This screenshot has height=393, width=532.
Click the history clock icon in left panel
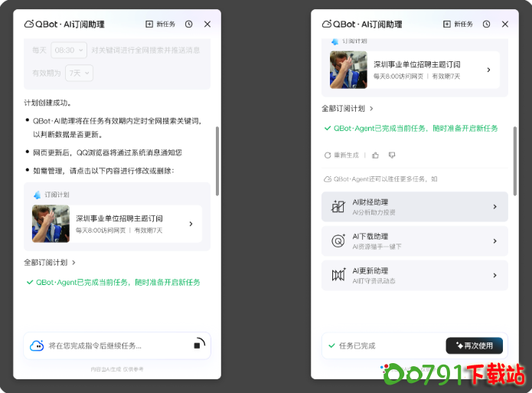pos(189,25)
